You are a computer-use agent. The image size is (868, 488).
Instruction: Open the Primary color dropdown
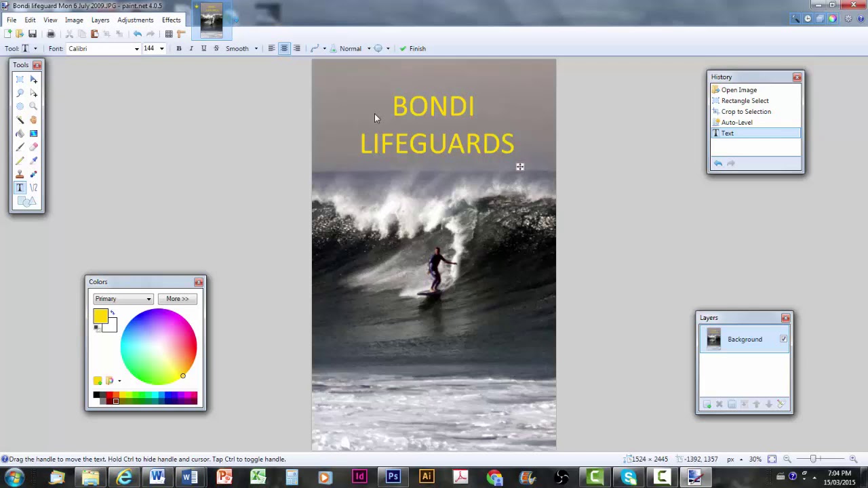[x=123, y=299]
